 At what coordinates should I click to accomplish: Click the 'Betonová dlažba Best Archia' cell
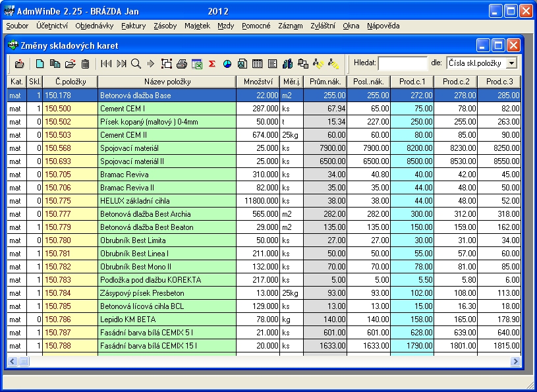pyautogui.click(x=167, y=214)
